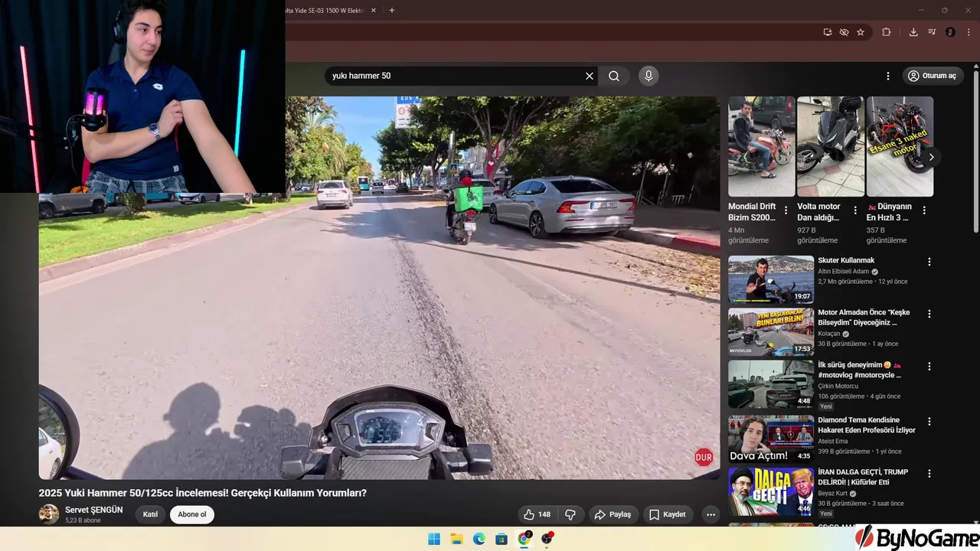
Task: Open Skuter Kullanmak video thumbnail
Action: (771, 279)
